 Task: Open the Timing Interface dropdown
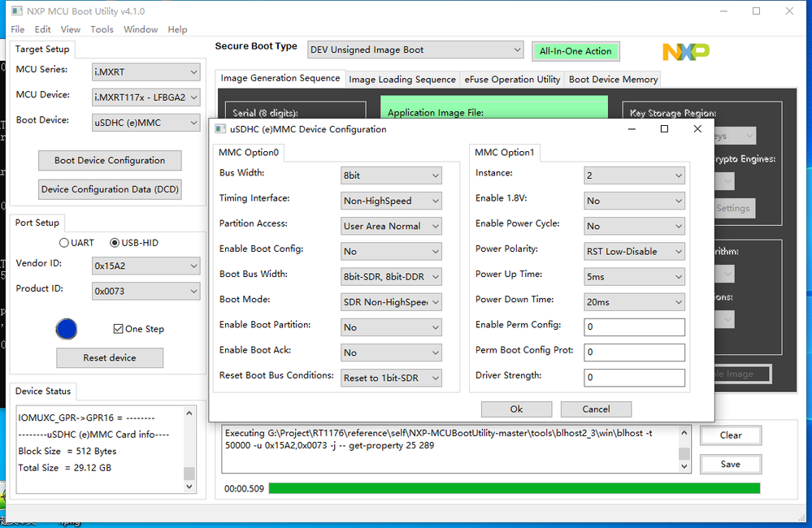pos(391,201)
